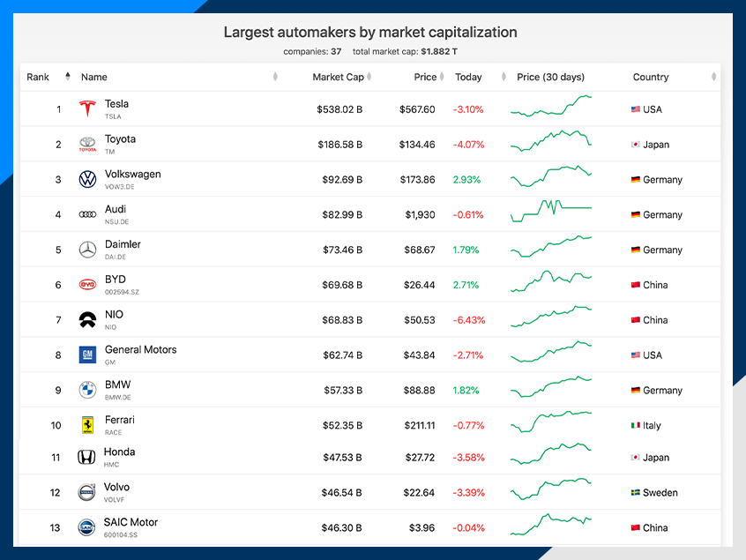Screen dimensions: 746x560
Task: Click the Germany flag in Volkswagen row
Action: pyautogui.click(x=636, y=180)
